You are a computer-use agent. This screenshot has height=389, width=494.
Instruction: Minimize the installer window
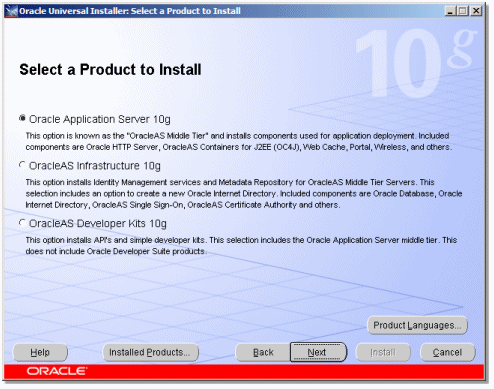point(450,11)
